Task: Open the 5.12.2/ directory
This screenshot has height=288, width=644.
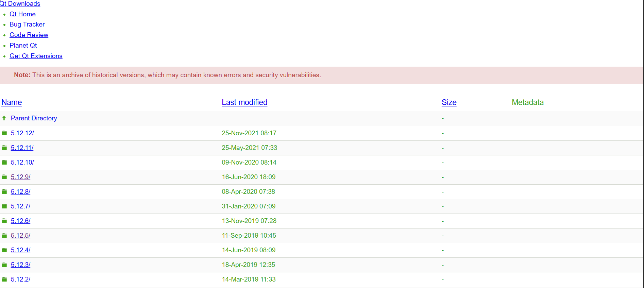Action: pyautogui.click(x=21, y=279)
